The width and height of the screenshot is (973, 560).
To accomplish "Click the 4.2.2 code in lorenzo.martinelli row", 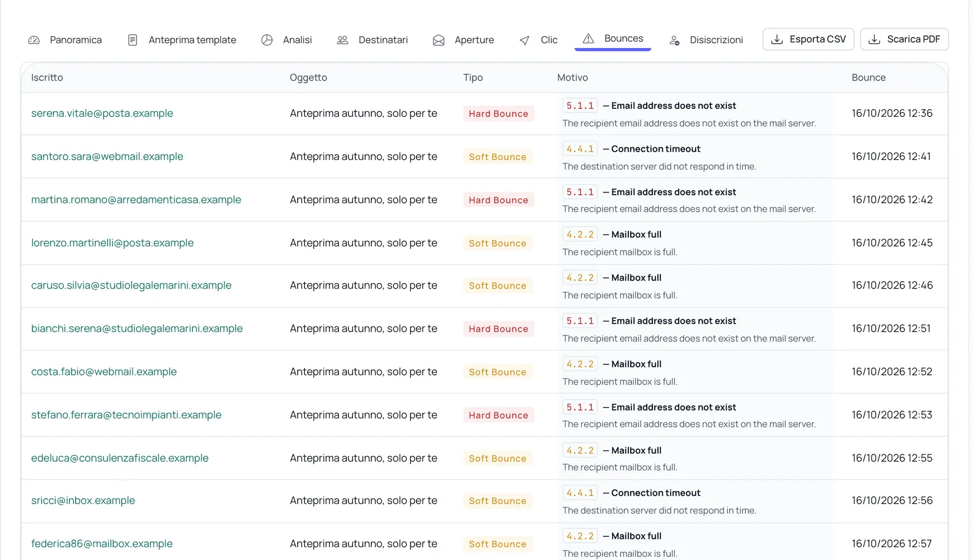I will pyautogui.click(x=580, y=235).
